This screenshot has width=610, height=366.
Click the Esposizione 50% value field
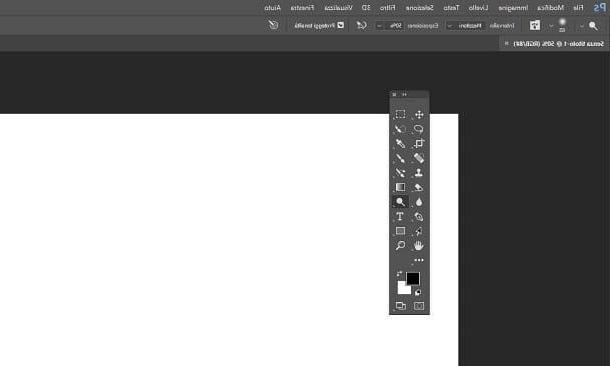(x=393, y=26)
